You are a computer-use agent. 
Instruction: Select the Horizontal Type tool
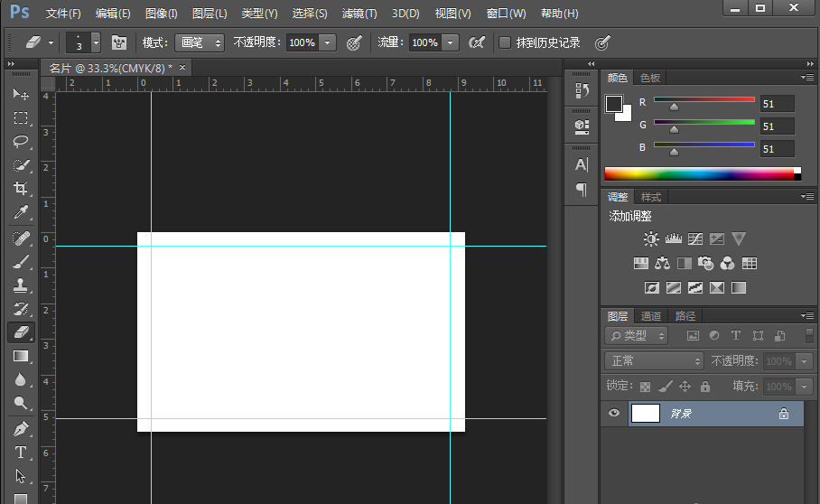point(21,453)
